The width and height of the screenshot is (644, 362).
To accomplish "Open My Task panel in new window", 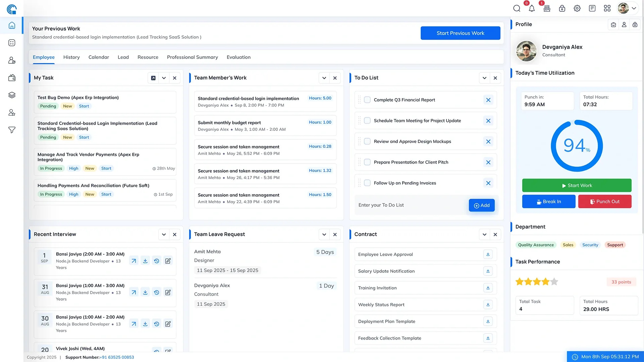I will 153,78.
